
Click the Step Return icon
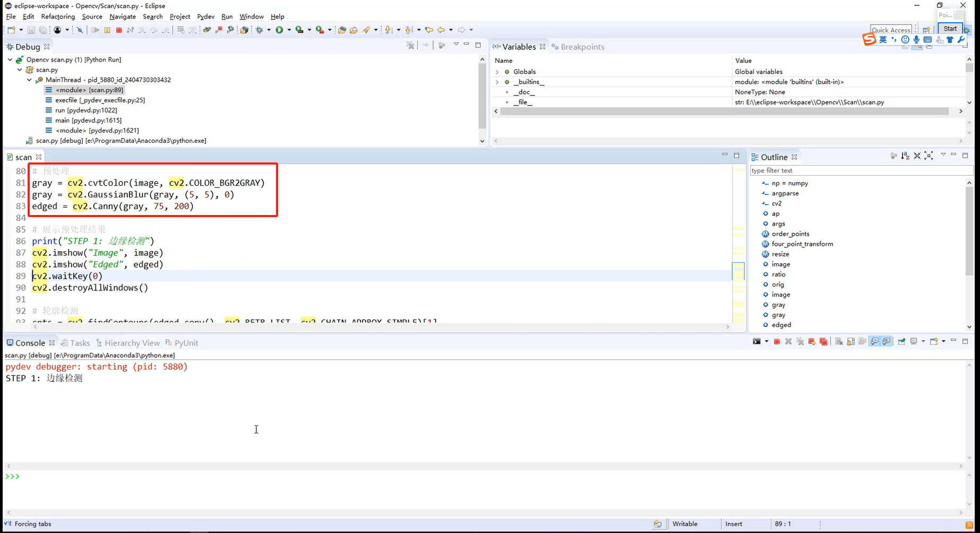coord(166,30)
